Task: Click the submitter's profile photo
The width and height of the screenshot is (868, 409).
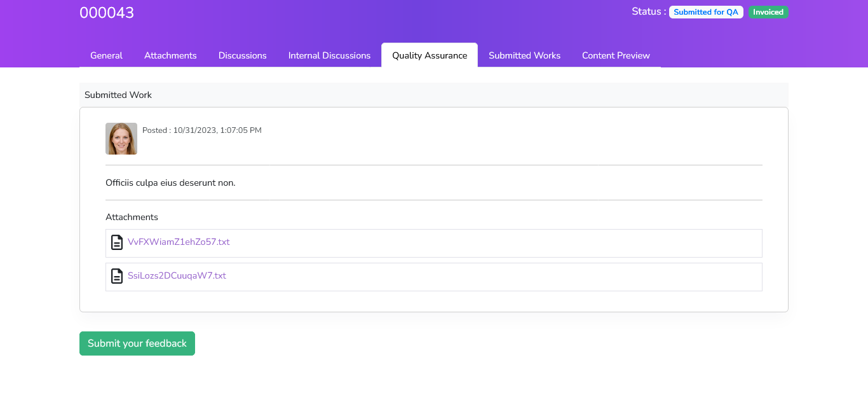Action: 121,139
